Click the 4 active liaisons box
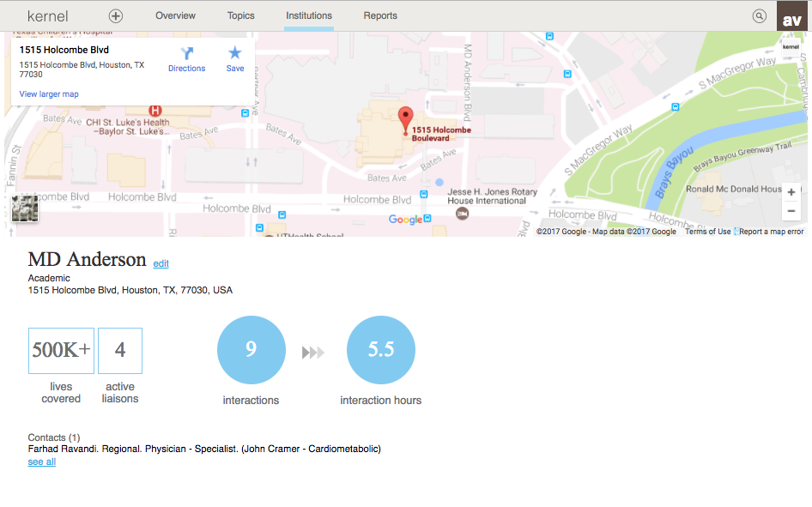This screenshot has width=812, height=507. pos(120,350)
